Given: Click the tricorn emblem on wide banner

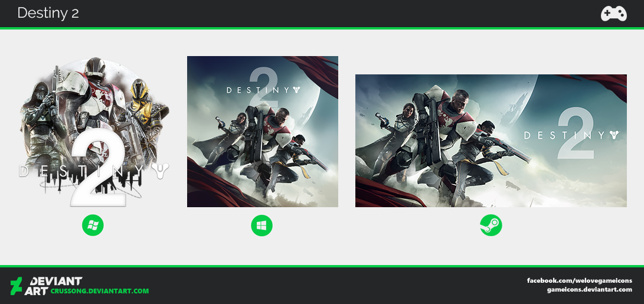Looking at the screenshot, I should click(x=614, y=135).
